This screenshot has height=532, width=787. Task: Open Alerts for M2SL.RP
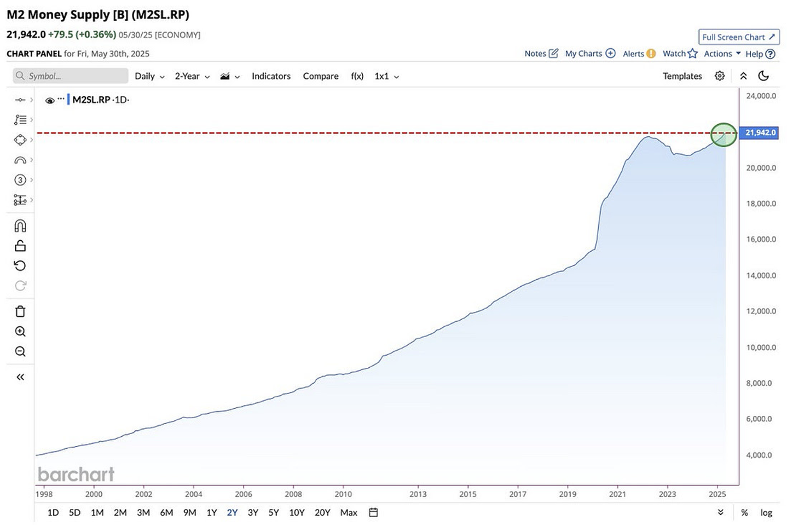pyautogui.click(x=639, y=54)
